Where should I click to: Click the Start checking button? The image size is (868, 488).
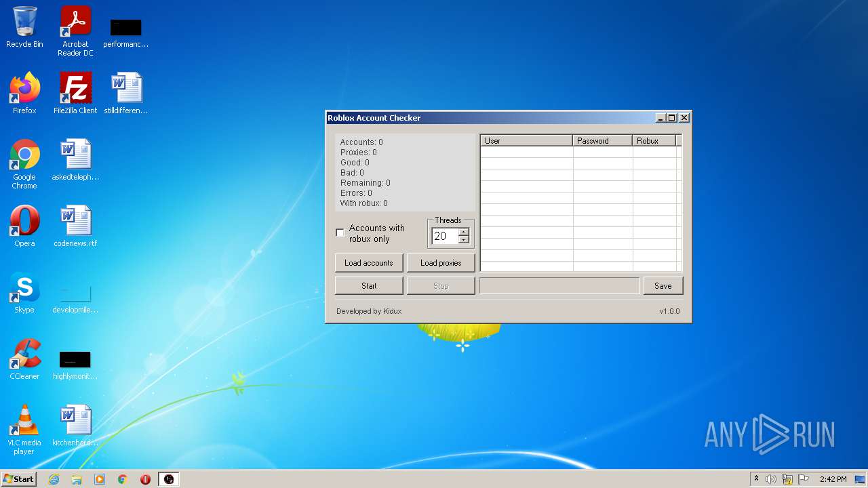point(369,286)
